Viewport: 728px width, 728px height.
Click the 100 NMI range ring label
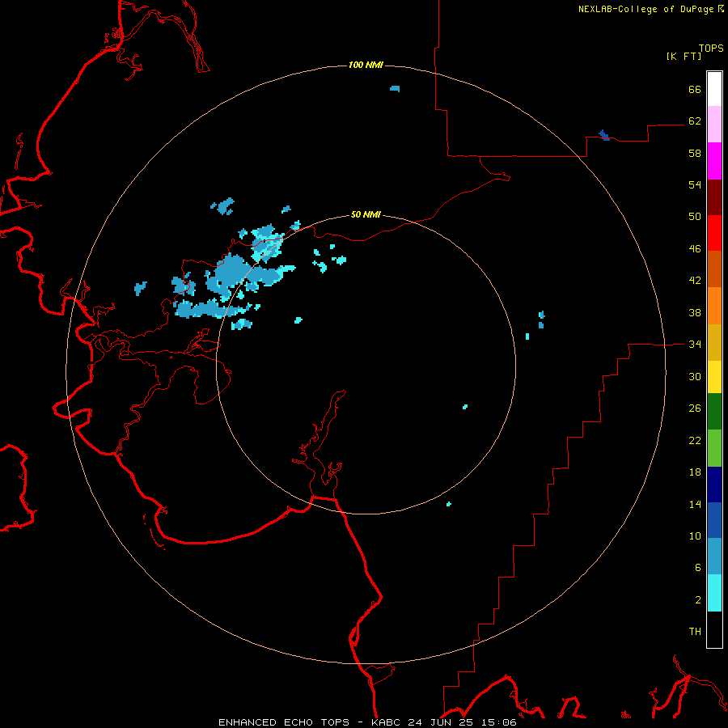[x=366, y=65]
